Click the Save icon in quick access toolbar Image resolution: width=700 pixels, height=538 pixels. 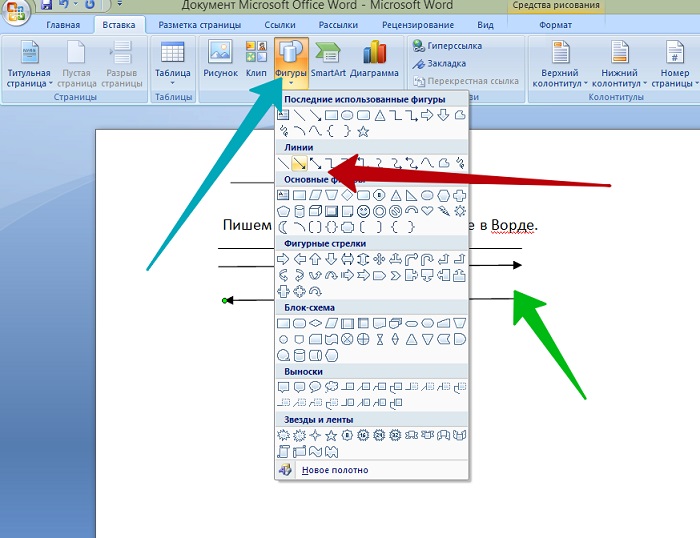click(x=46, y=5)
